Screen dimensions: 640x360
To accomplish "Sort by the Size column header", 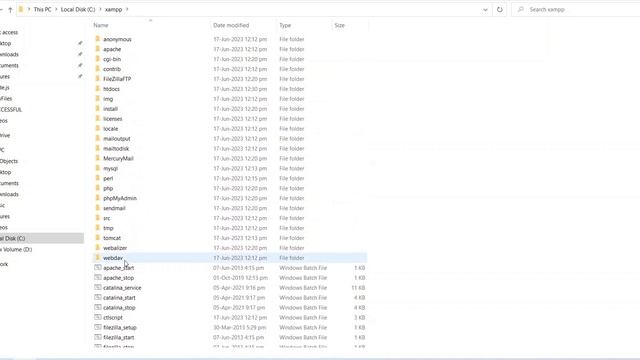I will point(340,25).
